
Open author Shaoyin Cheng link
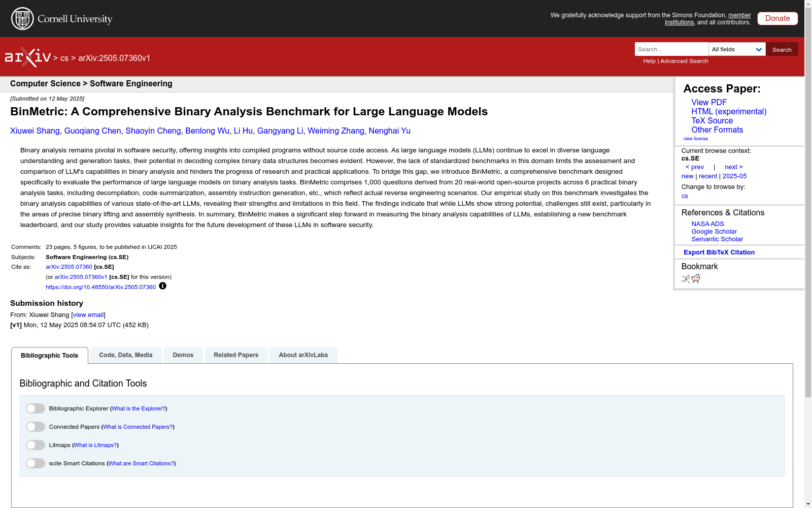coord(153,131)
